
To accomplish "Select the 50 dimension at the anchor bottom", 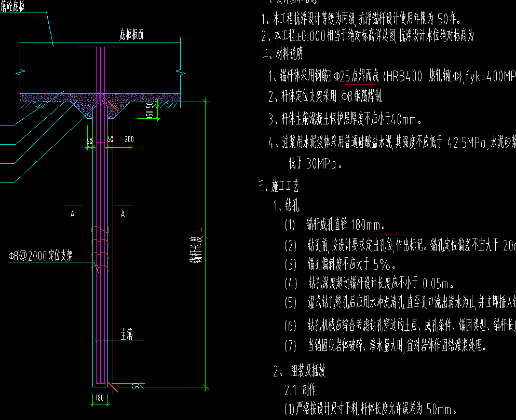I will coord(135,385).
